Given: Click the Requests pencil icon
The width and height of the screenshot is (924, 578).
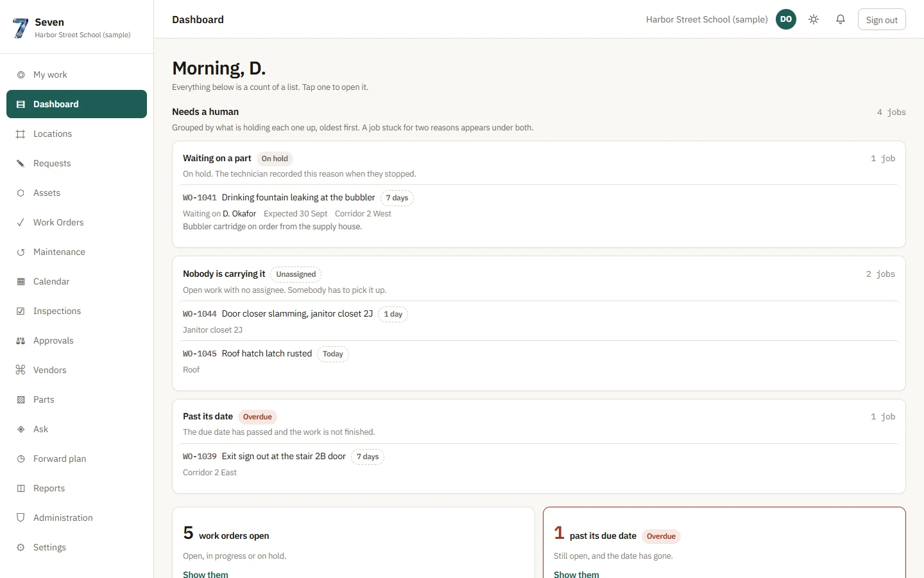Looking at the screenshot, I should click(21, 163).
